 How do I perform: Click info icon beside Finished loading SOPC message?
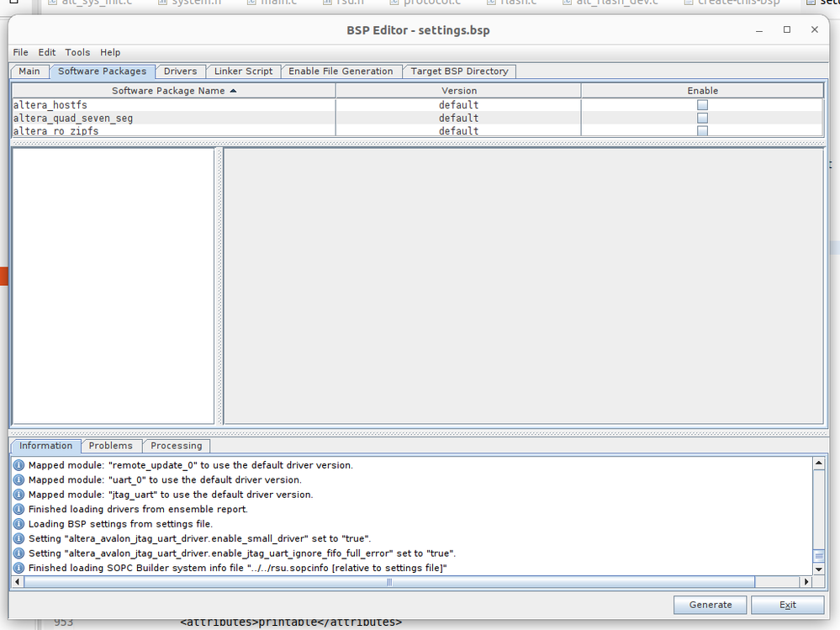[x=18, y=568]
